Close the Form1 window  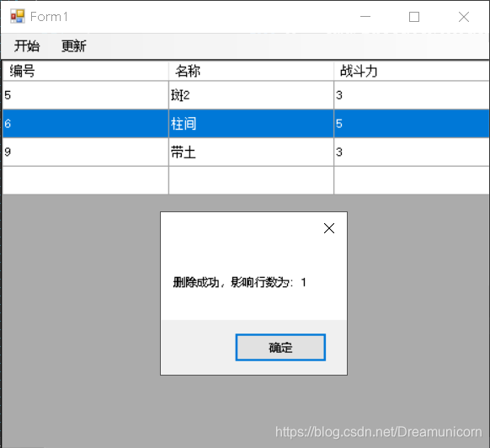click(x=464, y=17)
